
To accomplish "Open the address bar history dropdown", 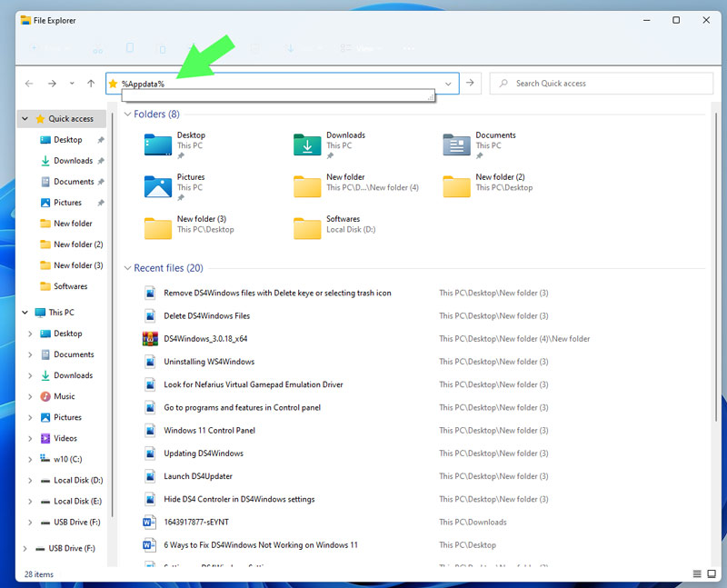I will [x=448, y=84].
